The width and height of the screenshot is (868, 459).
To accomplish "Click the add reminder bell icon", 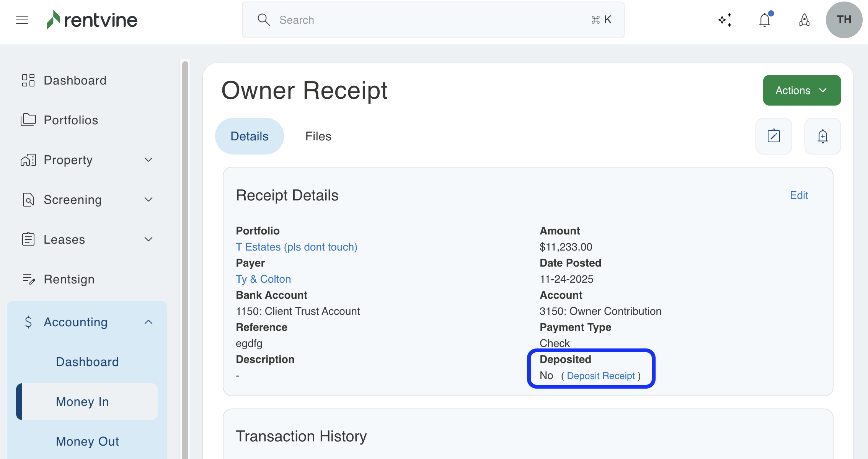I will pyautogui.click(x=823, y=136).
